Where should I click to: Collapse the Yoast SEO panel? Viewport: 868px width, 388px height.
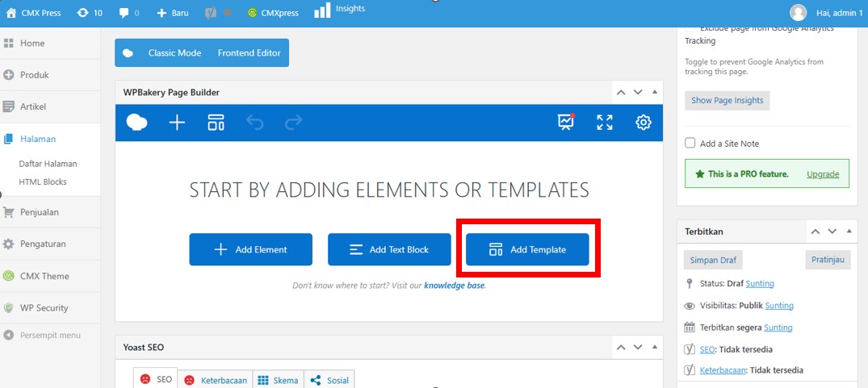point(655,347)
